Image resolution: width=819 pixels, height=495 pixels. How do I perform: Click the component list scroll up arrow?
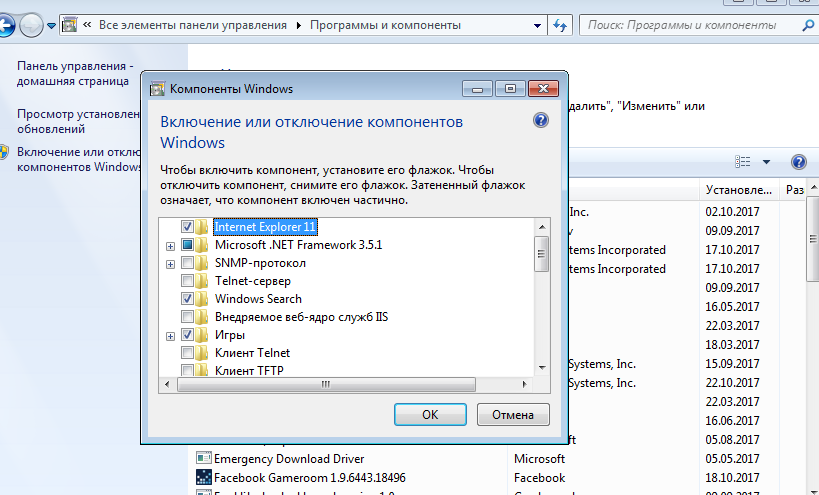pos(542,227)
